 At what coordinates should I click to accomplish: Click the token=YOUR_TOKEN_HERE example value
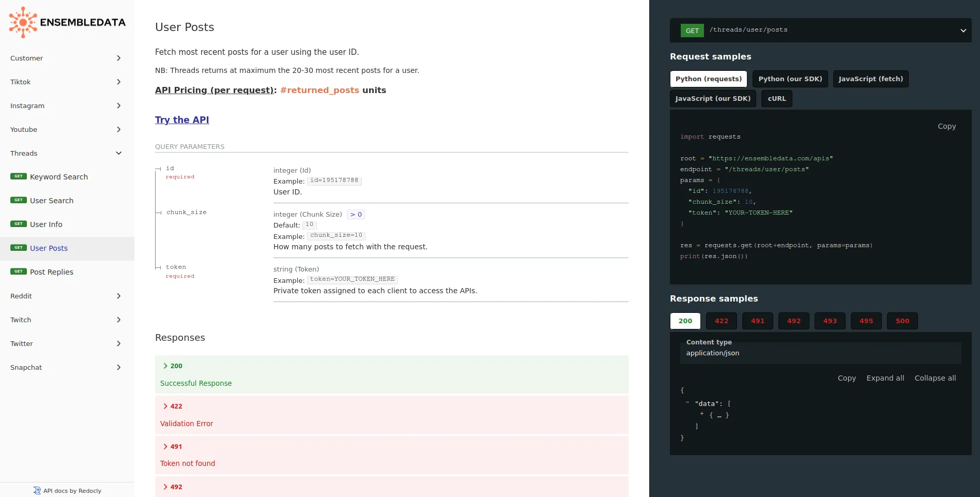[x=353, y=279]
